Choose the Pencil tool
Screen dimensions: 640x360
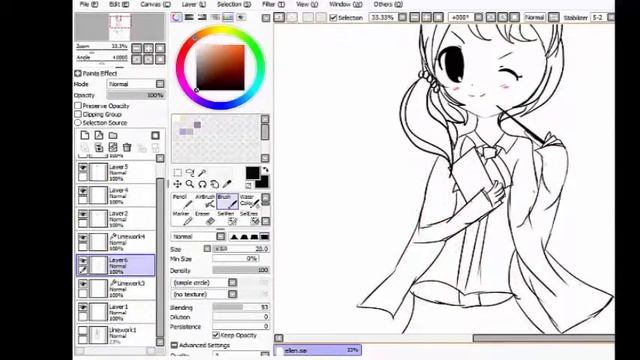(182, 201)
